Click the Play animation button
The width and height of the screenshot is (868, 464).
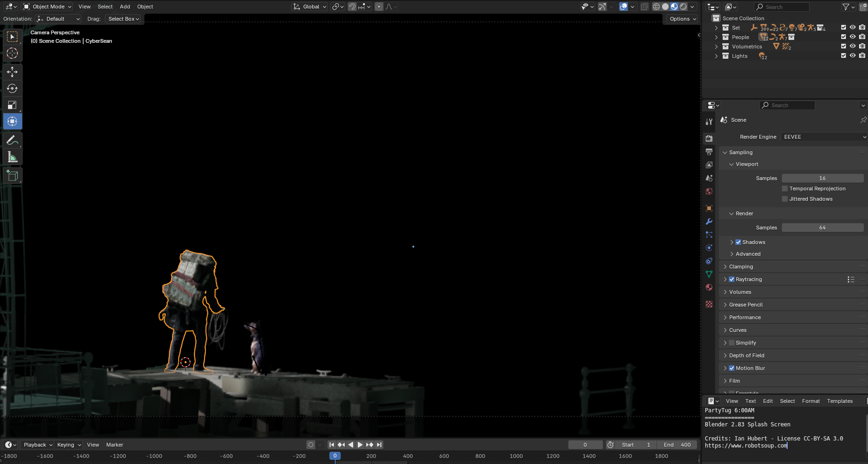[x=360, y=445]
